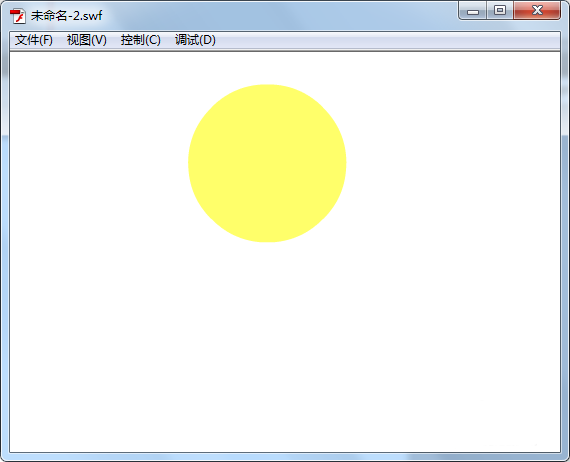This screenshot has height=462, width=570.
Task: Minimize the 未命名-2.swf window
Action: tap(473, 11)
